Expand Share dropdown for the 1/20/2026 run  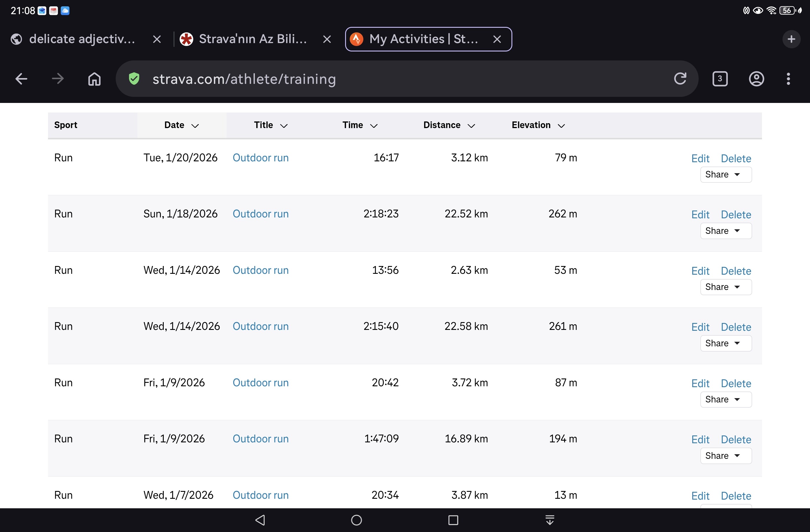point(726,175)
